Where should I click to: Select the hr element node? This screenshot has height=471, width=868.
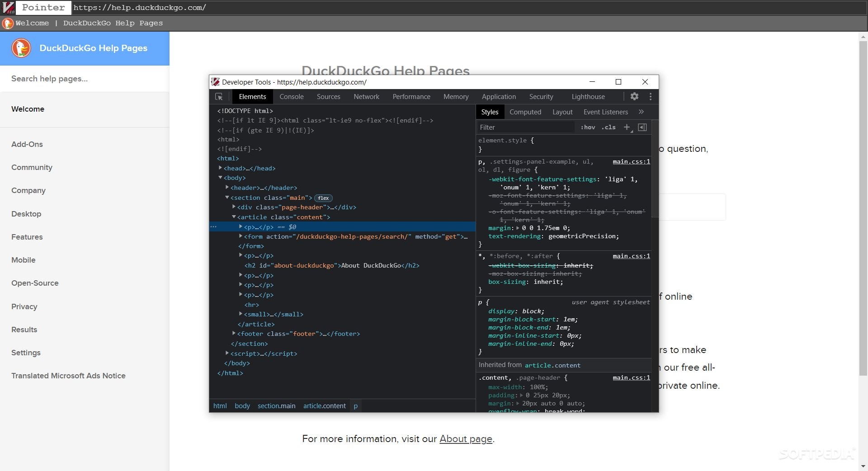(252, 305)
